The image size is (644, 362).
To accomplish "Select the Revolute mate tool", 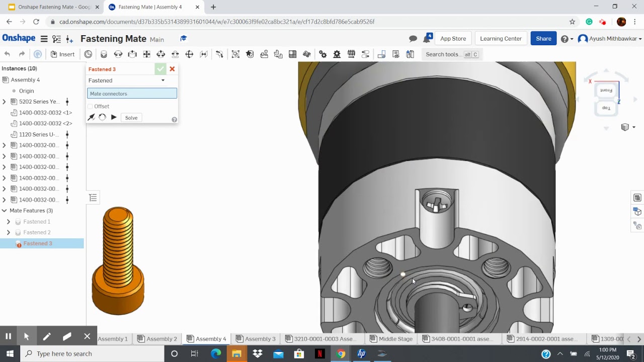I will tap(118, 54).
